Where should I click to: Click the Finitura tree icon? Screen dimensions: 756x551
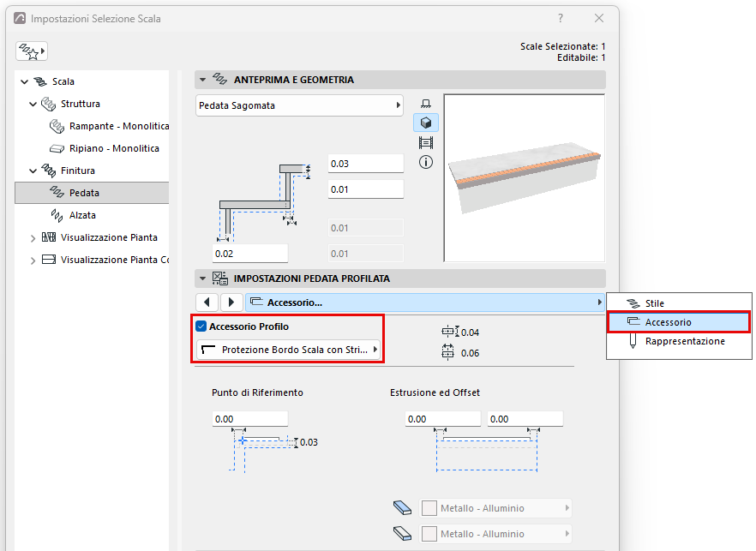(48, 171)
